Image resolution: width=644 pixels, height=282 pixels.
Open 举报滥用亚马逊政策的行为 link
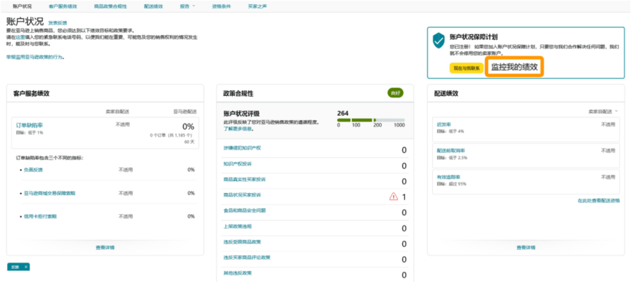point(35,57)
